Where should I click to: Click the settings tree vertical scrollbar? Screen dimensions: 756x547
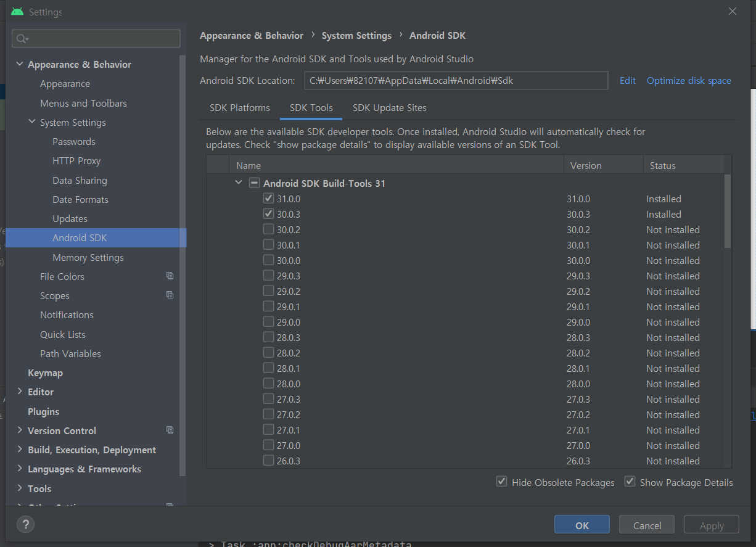(x=183, y=265)
